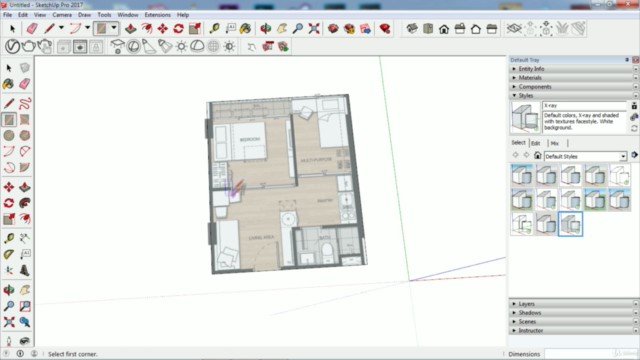Select Offset tool in left toolbar
The height and width of the screenshot is (360, 640).
coord(25,219)
